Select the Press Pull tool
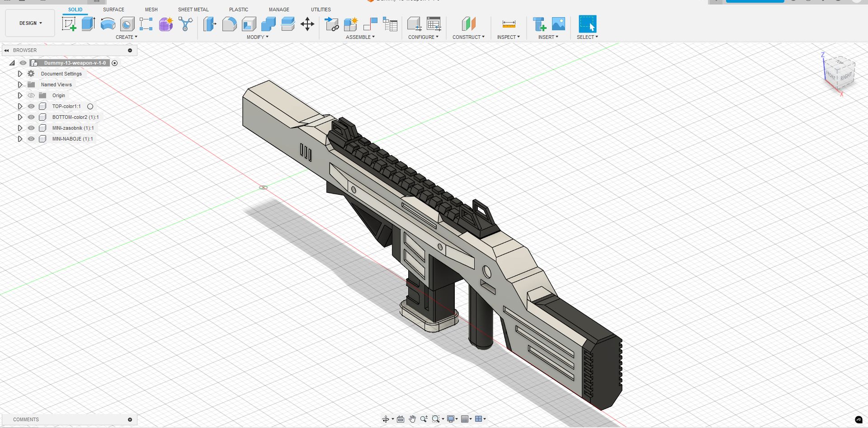The height and width of the screenshot is (428, 868). [x=209, y=24]
